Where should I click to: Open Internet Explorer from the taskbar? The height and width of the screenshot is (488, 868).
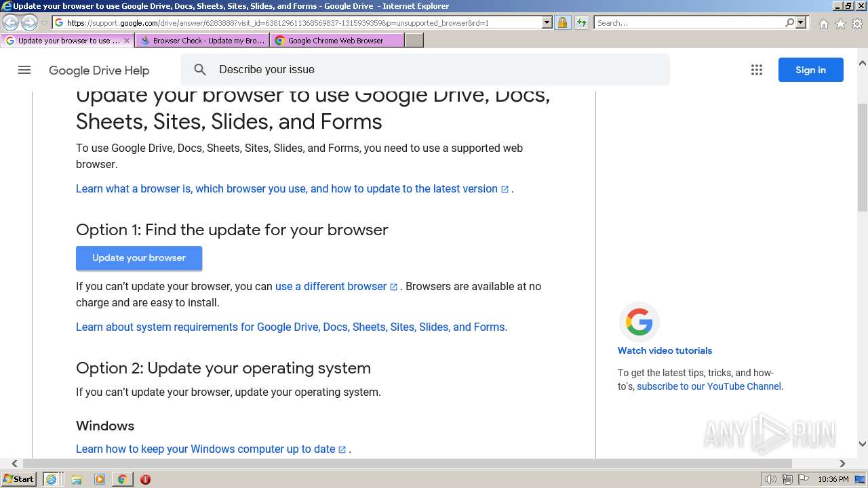coord(51,479)
